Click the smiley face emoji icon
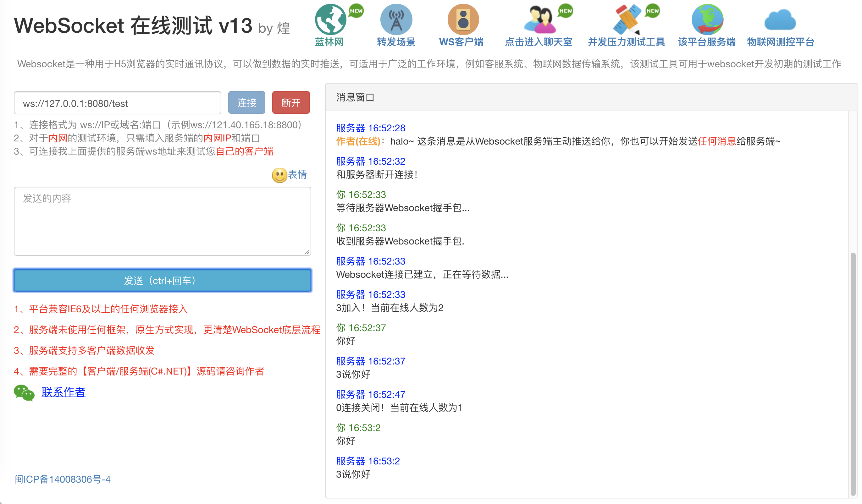This screenshot has height=504, width=862. pos(279,175)
